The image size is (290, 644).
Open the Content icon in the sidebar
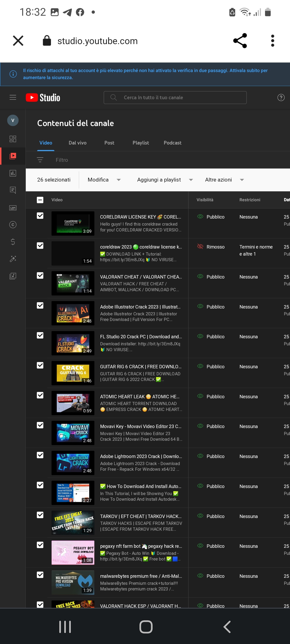tap(13, 156)
